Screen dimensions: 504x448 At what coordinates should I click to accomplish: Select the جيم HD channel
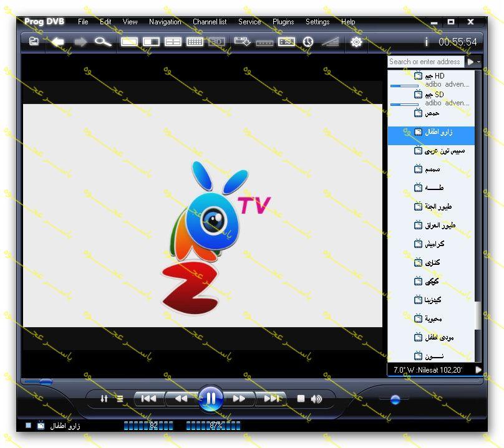point(431,79)
